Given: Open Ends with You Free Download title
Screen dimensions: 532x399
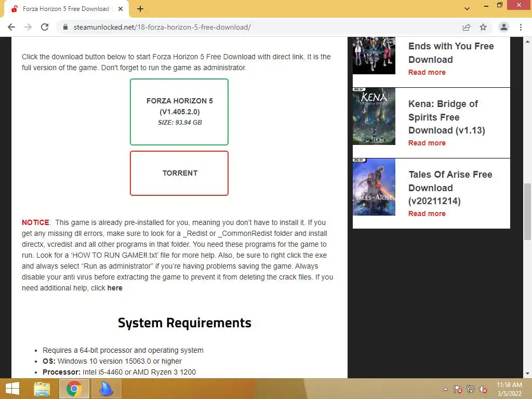Looking at the screenshot, I should tap(451, 52).
